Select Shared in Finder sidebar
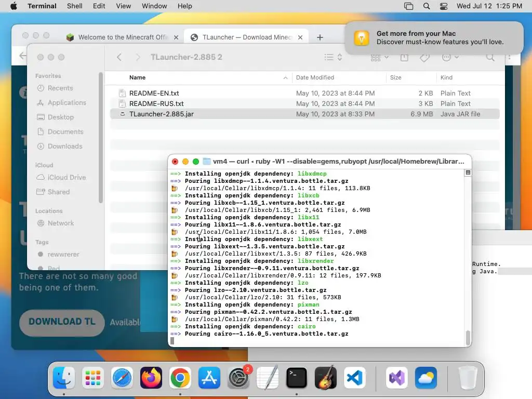Image resolution: width=532 pixels, height=399 pixels. (58, 192)
